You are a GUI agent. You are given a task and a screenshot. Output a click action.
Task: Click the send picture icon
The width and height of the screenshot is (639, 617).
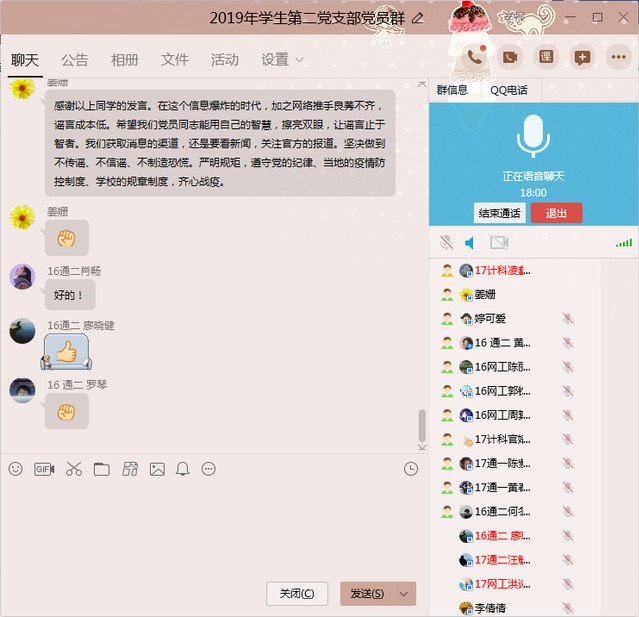pyautogui.click(x=157, y=469)
